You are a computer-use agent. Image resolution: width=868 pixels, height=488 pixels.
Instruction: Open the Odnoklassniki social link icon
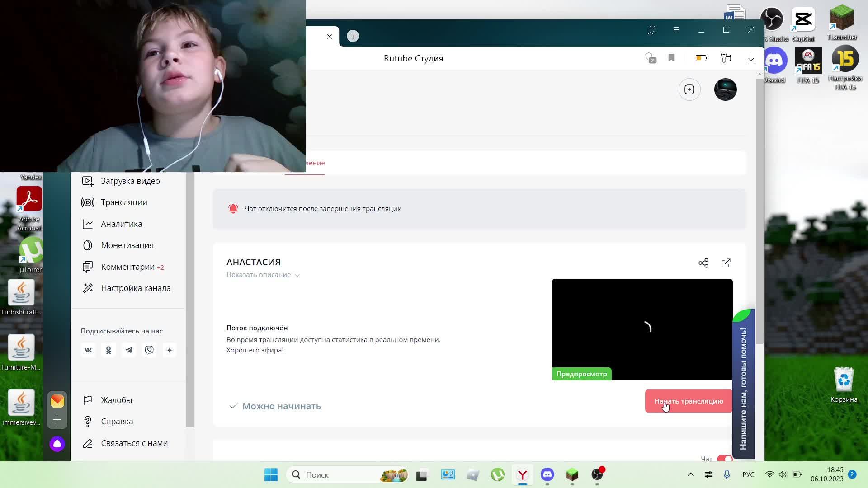coord(108,350)
